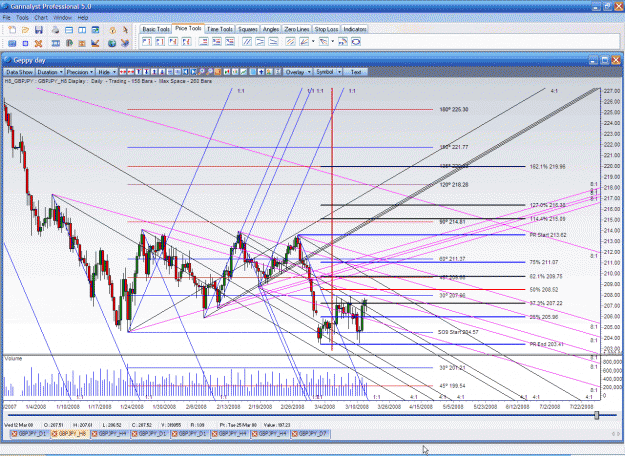Select the first price tool icon under Basic Tools
The height and width of the screenshot is (456, 625).
(x=147, y=41)
